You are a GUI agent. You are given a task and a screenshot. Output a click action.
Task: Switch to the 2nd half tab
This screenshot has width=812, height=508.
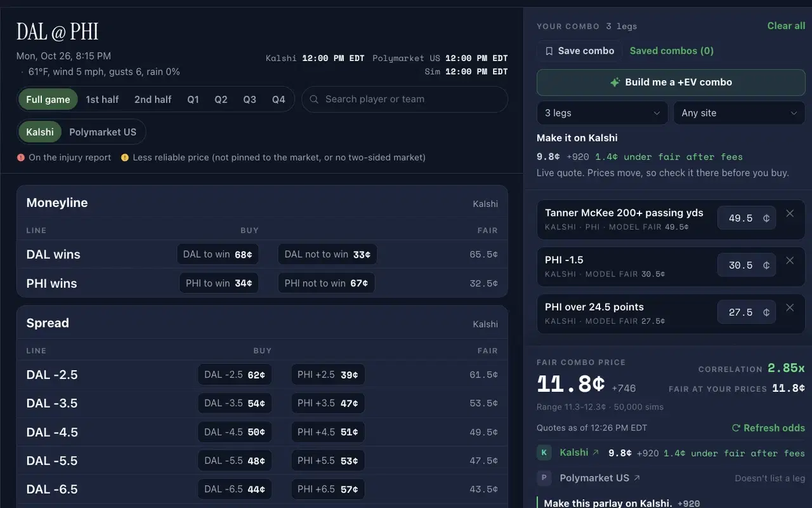153,100
